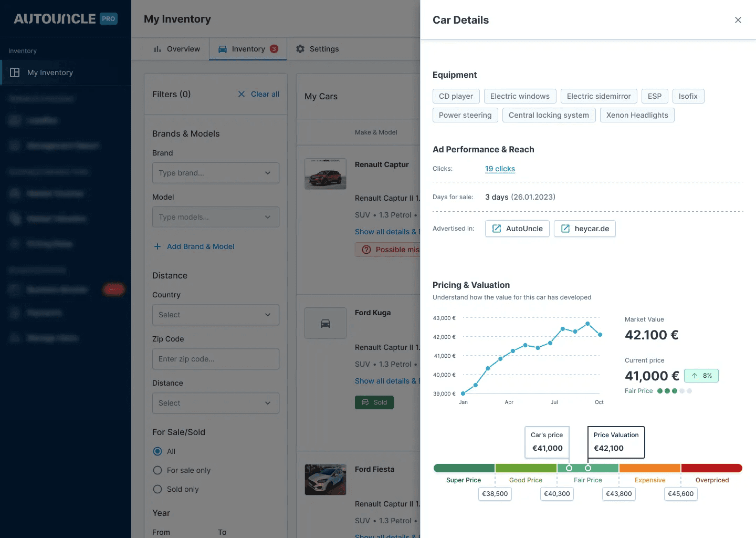756x538 pixels.
Task: Click the Expensive orange scale segment
Action: [x=650, y=468]
